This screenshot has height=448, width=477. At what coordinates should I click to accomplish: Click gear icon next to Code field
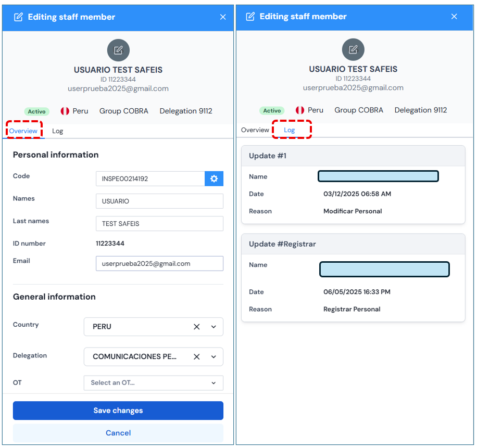[214, 178]
